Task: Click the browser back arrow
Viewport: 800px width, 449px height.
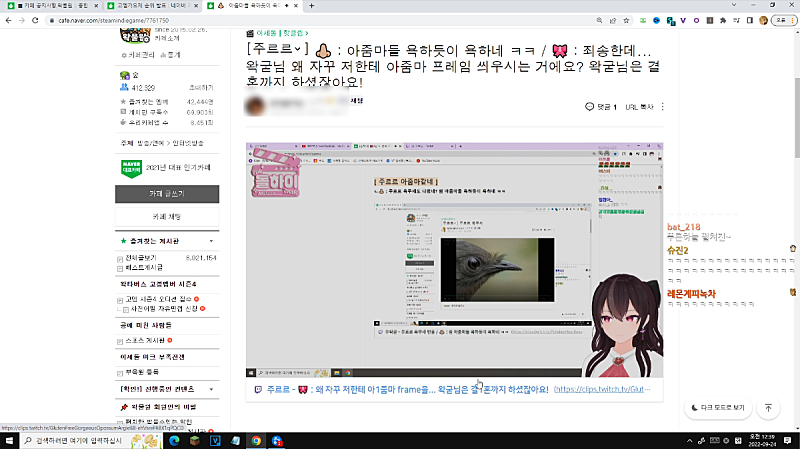Action: [x=10, y=19]
